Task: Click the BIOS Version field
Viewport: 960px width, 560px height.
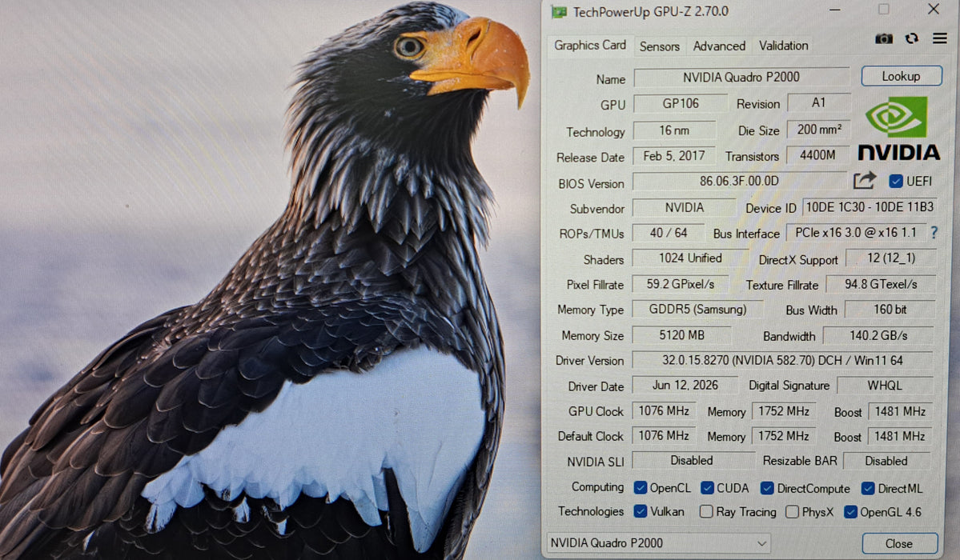Action: tap(739, 181)
